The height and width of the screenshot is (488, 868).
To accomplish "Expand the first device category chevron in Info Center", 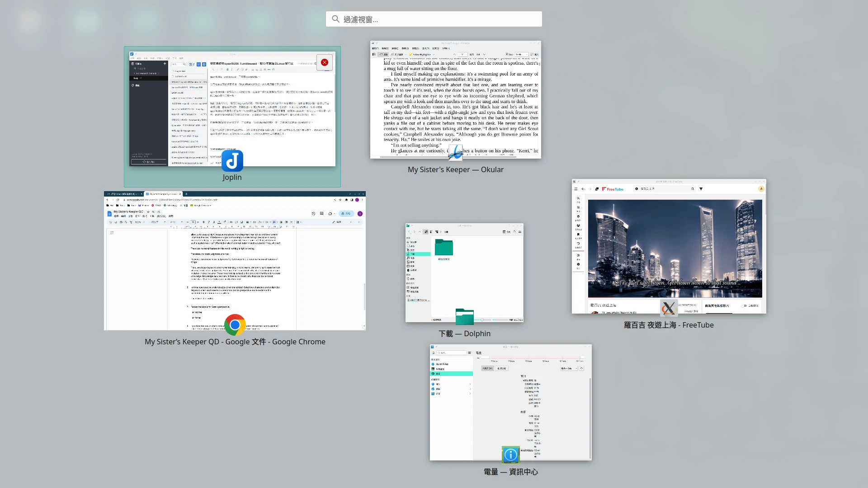I will [x=470, y=384].
